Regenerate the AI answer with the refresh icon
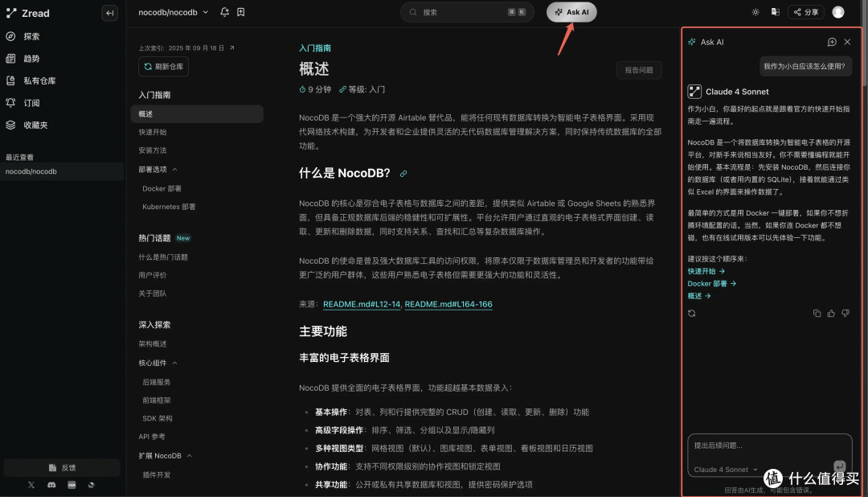This screenshot has height=497, width=868. (692, 313)
